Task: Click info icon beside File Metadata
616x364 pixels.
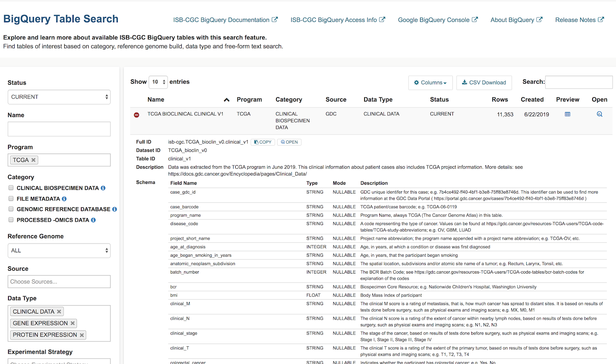Action: [x=64, y=199]
